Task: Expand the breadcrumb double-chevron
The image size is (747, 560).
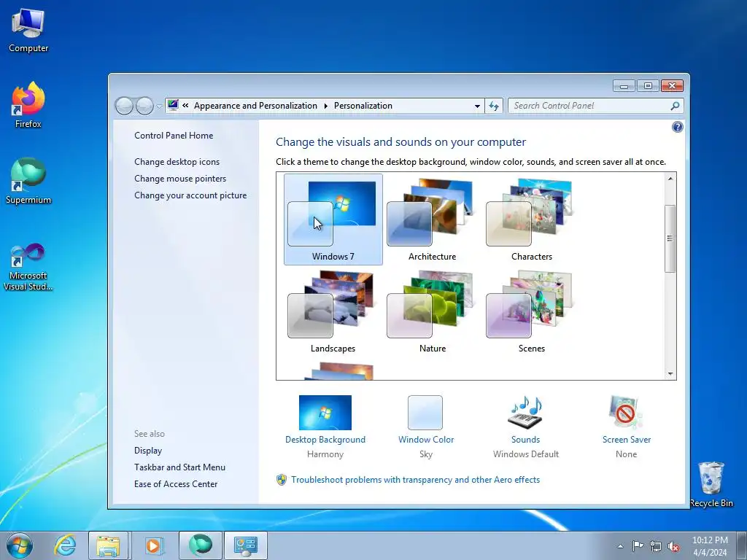Action: tap(185, 106)
